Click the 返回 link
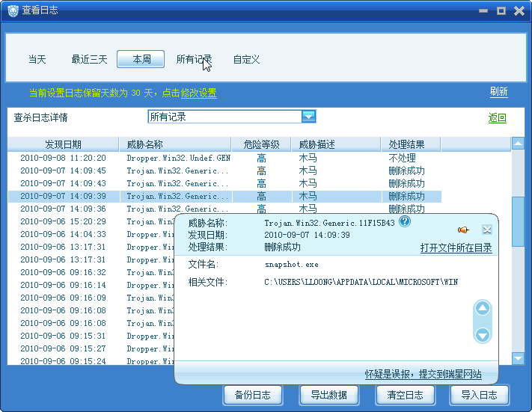The image size is (532, 412). pyautogui.click(x=497, y=118)
